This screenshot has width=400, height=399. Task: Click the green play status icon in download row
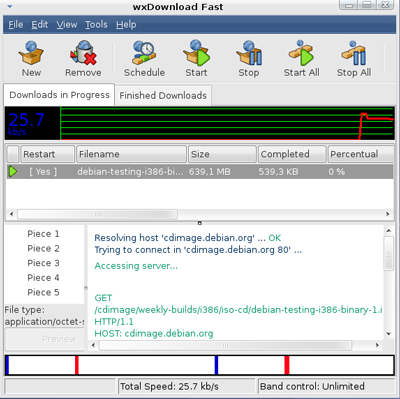13,172
